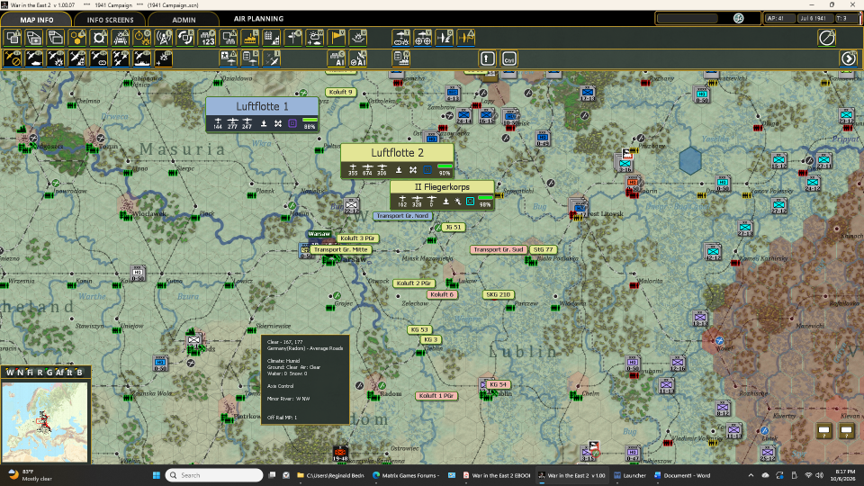This screenshot has width=864, height=486.
Task: Select the Transport Gr. Mitte label
Action: pos(340,250)
